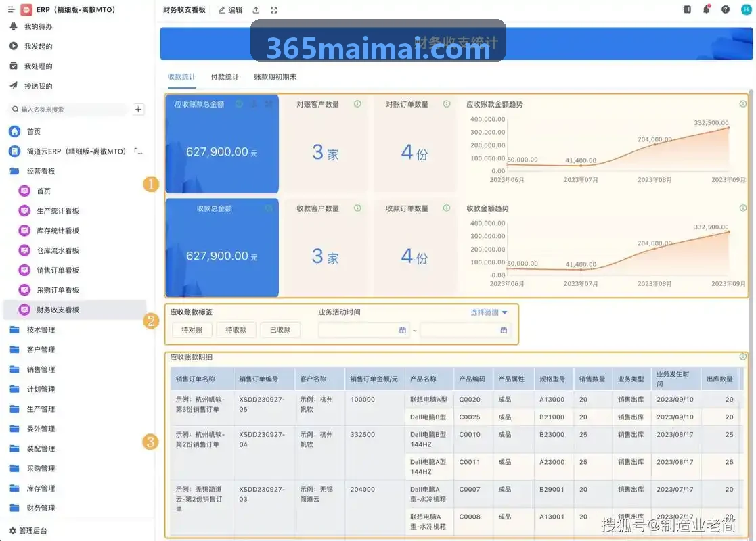
Task: Click the info icon on 对账客户数量 card
Action: tap(357, 104)
